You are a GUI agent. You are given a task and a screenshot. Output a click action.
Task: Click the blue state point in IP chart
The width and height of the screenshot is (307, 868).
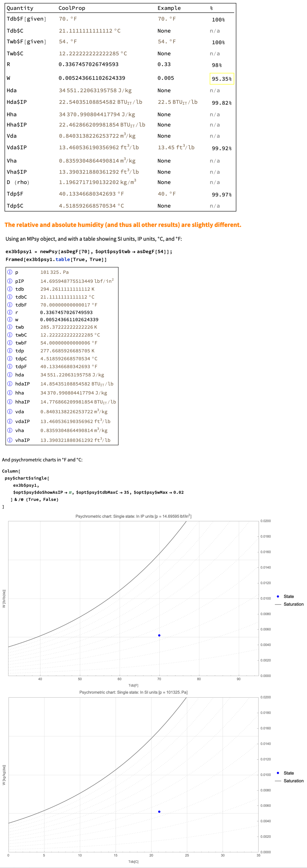(159, 636)
